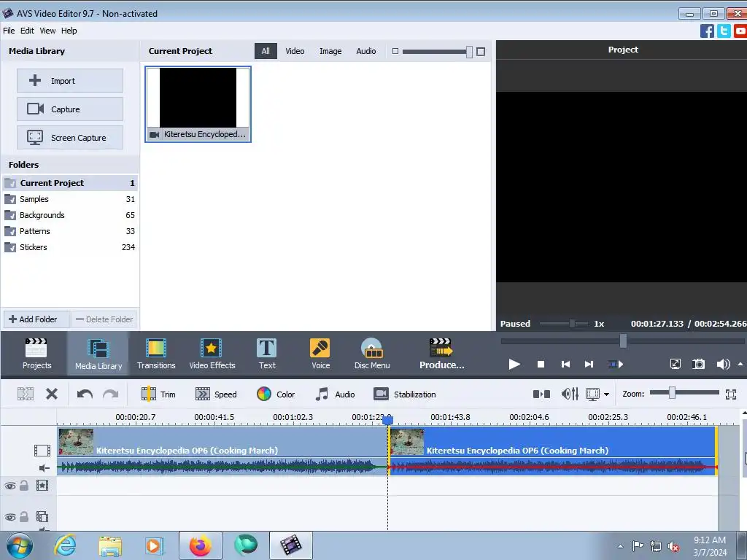
Task: Go to next frame
Action: point(589,365)
